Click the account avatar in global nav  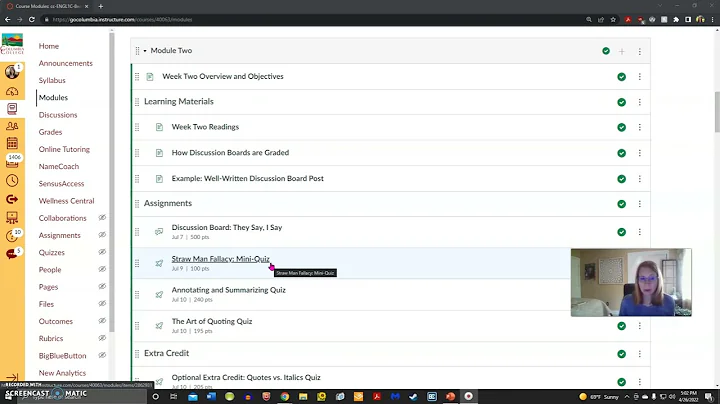(x=12, y=72)
